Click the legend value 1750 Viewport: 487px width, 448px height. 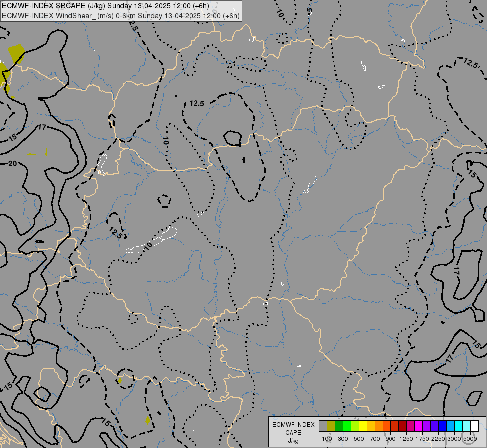click(x=422, y=439)
